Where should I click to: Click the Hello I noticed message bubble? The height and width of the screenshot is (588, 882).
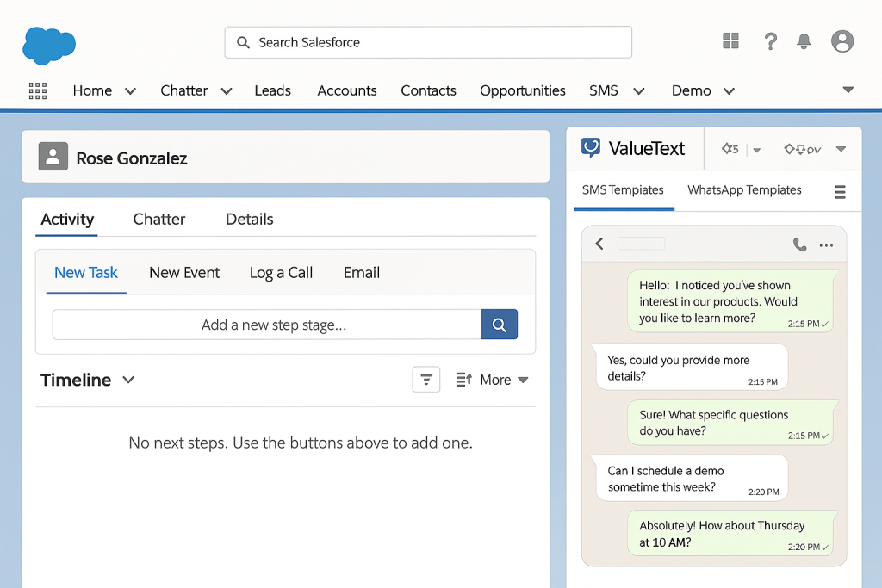(731, 301)
